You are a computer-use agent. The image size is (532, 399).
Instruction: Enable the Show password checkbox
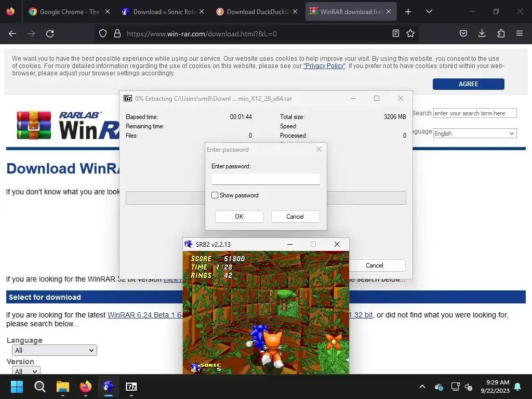(215, 195)
